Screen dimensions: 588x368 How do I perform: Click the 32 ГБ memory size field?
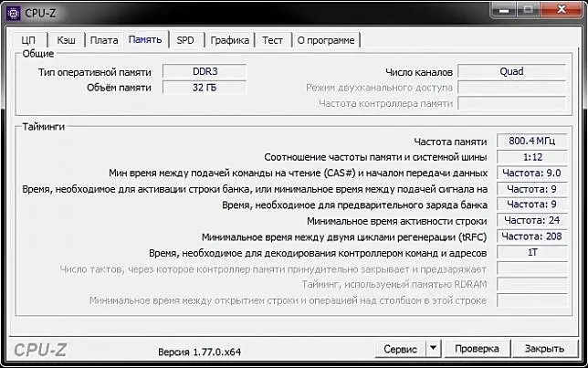coord(205,88)
